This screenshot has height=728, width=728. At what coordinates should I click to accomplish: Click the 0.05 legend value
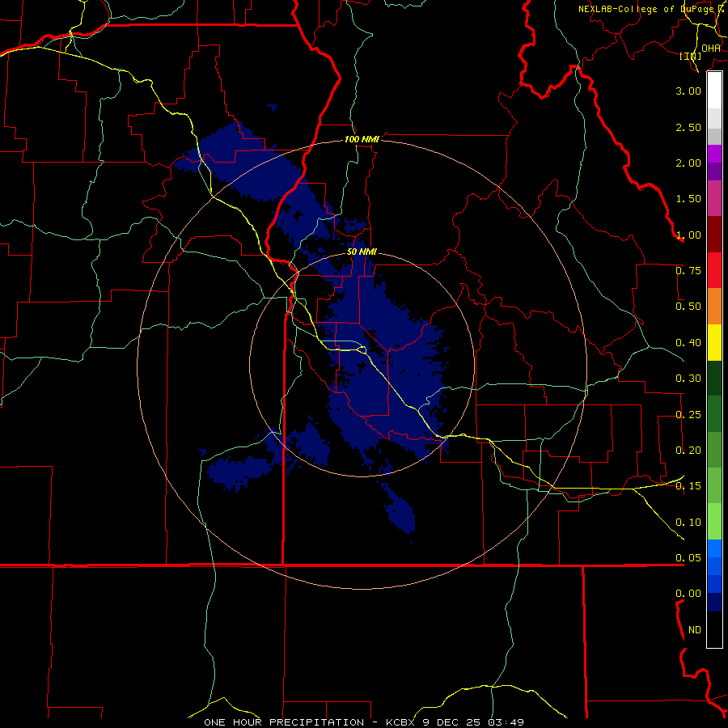688,558
